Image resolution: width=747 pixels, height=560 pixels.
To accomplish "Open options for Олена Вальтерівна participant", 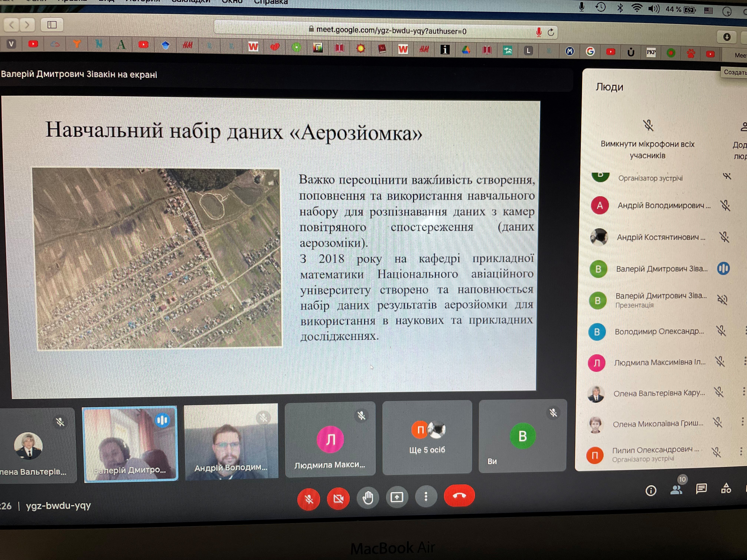I will pos(744,391).
